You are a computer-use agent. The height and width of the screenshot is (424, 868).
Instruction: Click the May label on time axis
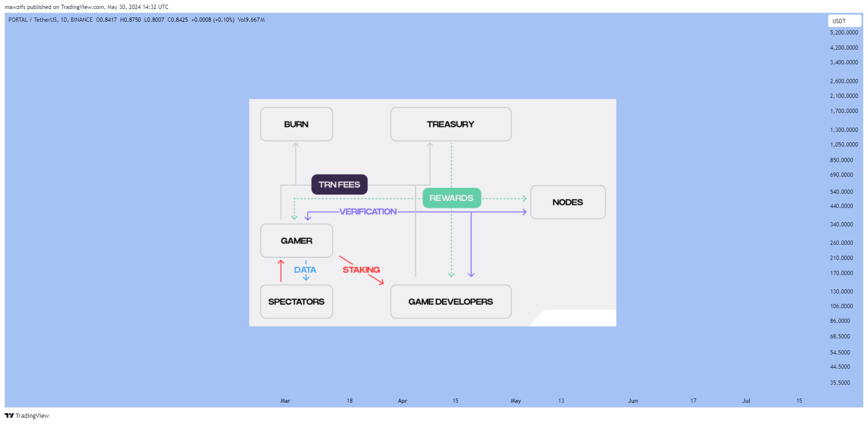pos(516,401)
